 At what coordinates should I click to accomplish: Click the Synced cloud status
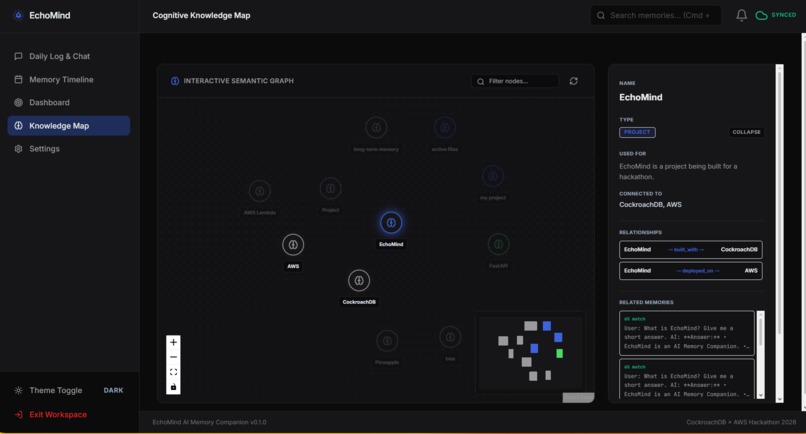coord(776,15)
